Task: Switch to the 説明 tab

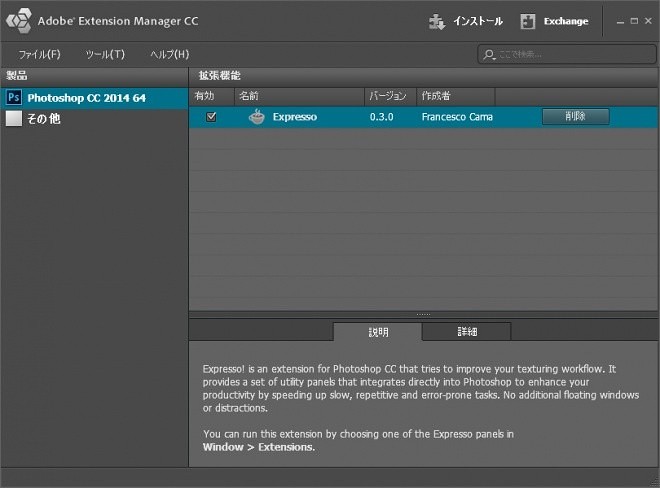Action: pyautogui.click(x=378, y=332)
